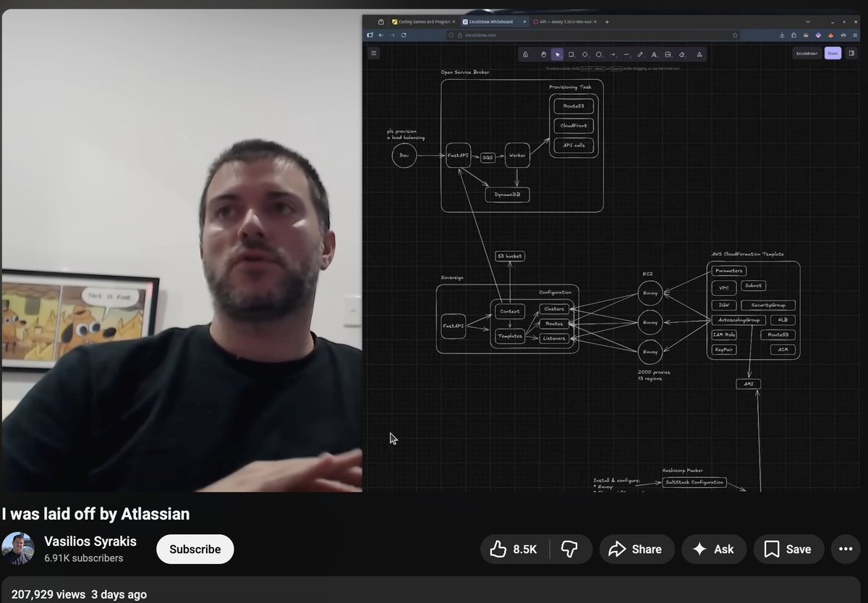868x603 pixels.
Task: Toggle the Excalidraw library sidebar
Action: point(851,53)
